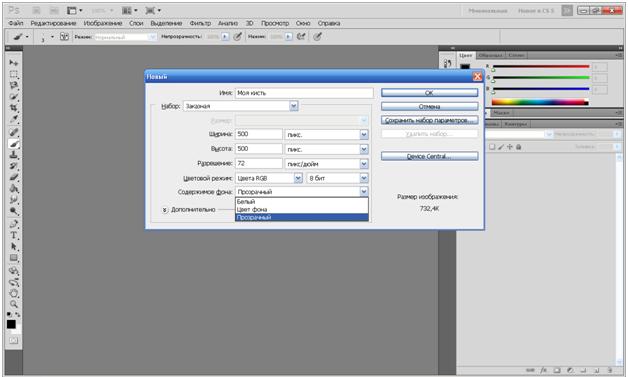Select the History Brush tool
The width and height of the screenshot is (628, 377).
(x=14, y=166)
